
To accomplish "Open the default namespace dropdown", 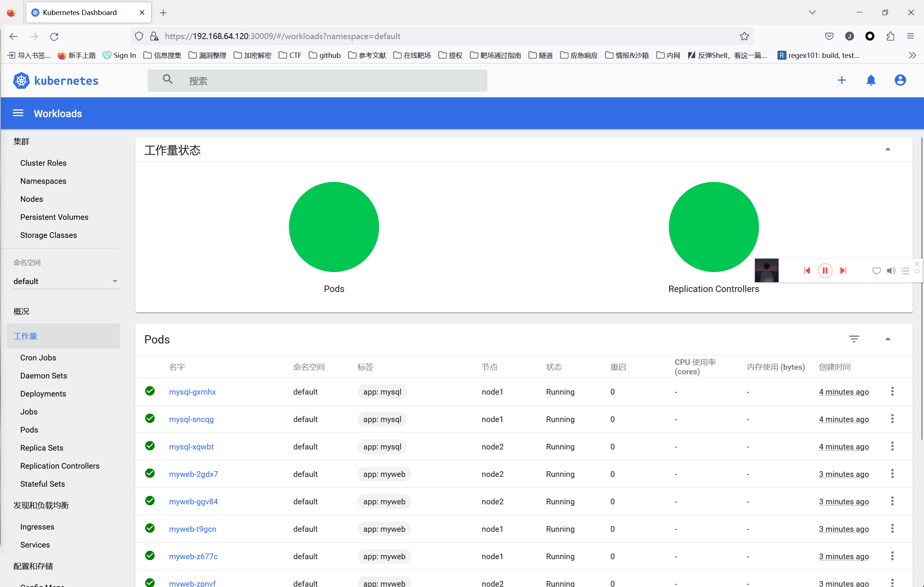I will [x=66, y=281].
